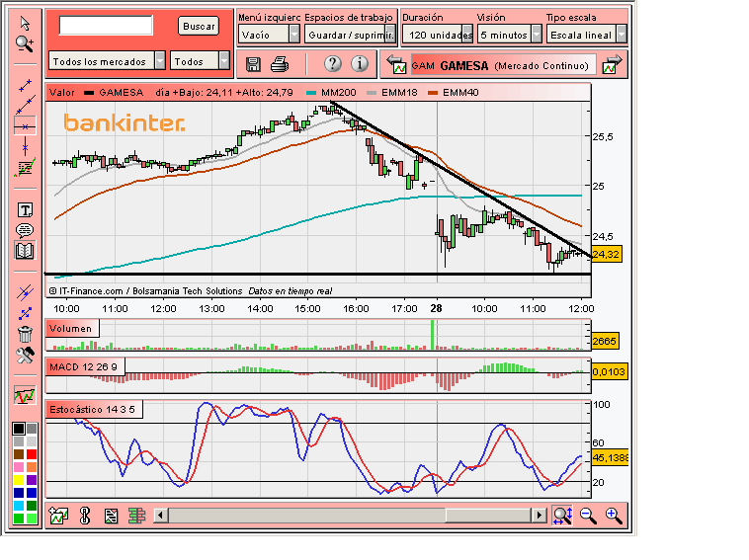Open the Vacío left menu dropdown
This screenshot has height=560, width=749.
269,35
